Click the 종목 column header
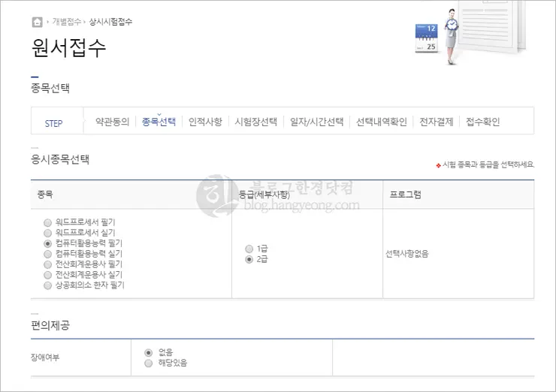556x392 pixels. (45, 194)
